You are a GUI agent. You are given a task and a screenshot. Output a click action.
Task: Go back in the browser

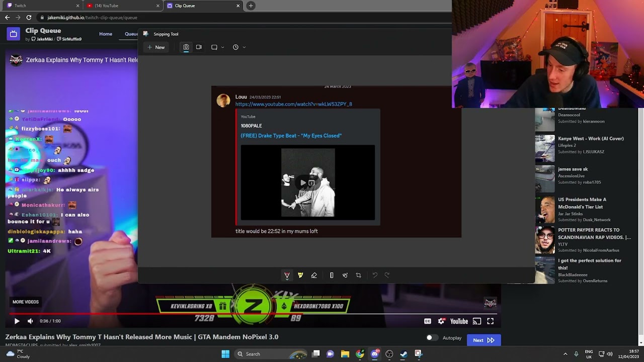pyautogui.click(x=7, y=18)
